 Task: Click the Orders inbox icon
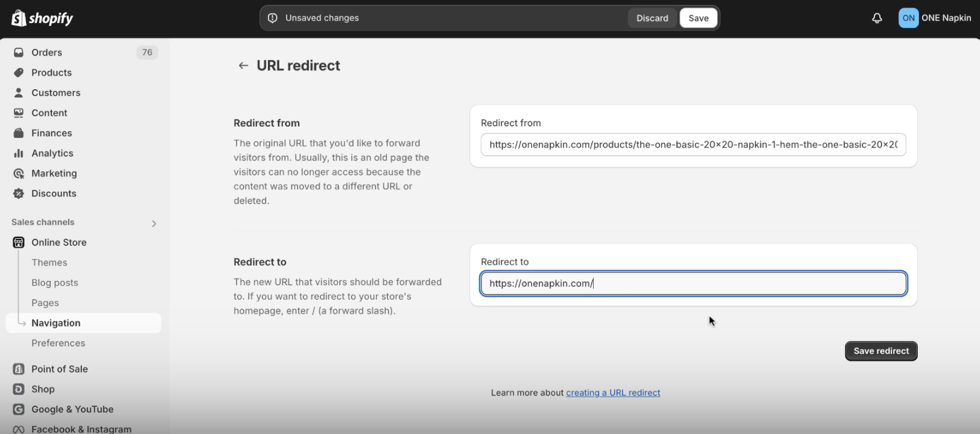pos(19,52)
